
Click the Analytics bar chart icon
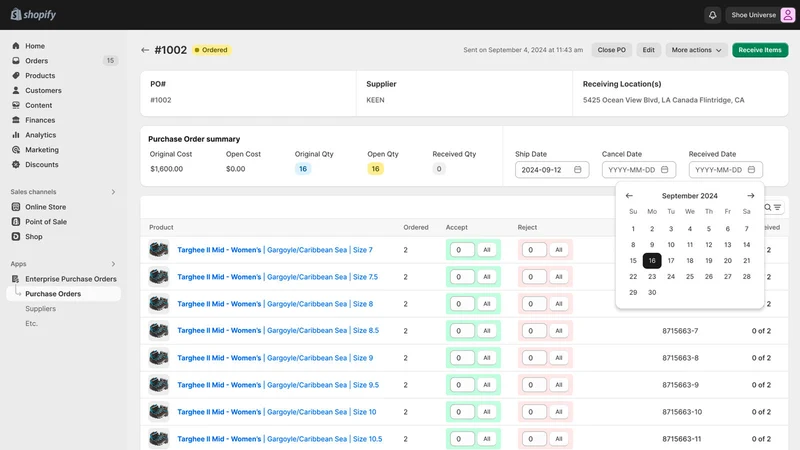click(x=16, y=135)
